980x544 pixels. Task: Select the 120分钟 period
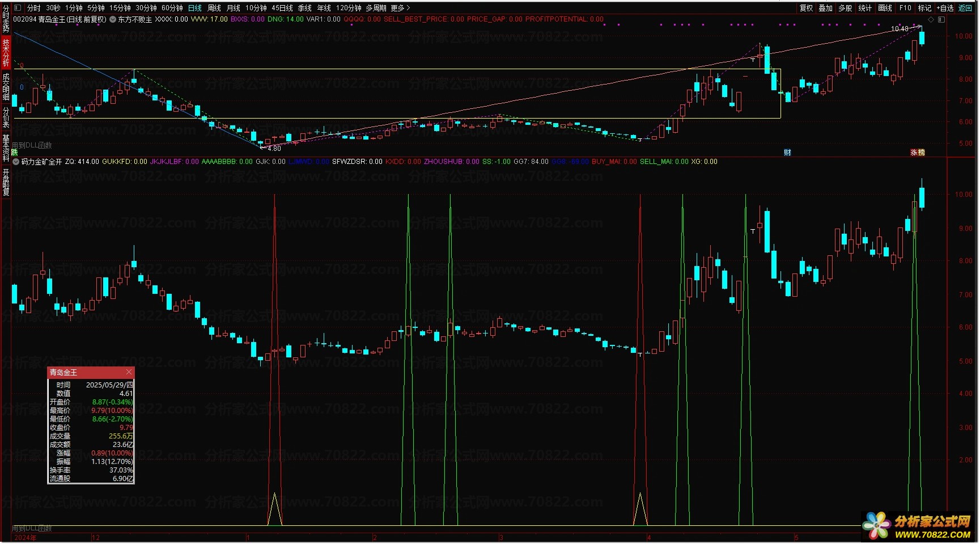coord(349,8)
